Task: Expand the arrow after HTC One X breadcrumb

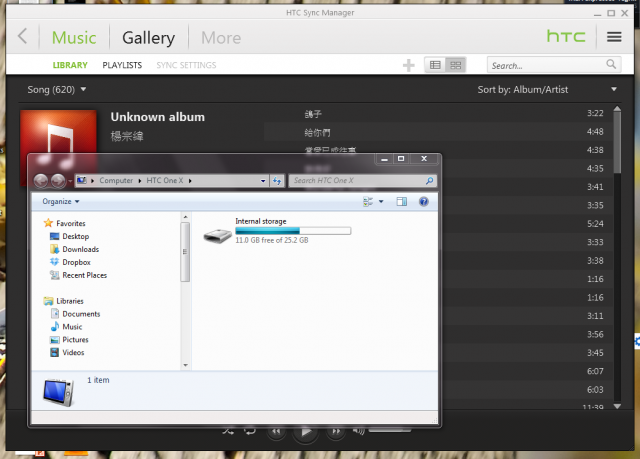Action: coord(190,181)
